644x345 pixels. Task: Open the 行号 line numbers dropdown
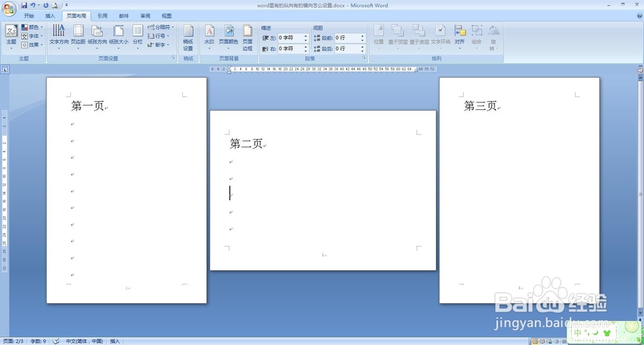(x=158, y=36)
